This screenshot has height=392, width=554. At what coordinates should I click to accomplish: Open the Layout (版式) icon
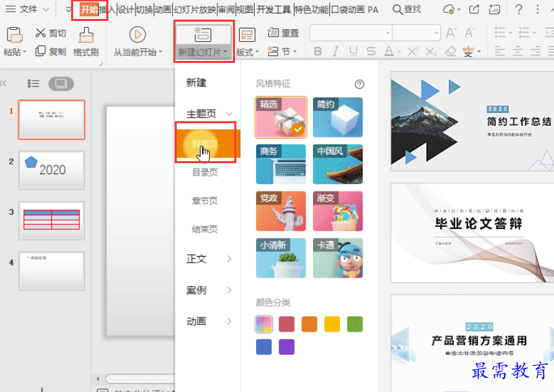click(x=247, y=35)
